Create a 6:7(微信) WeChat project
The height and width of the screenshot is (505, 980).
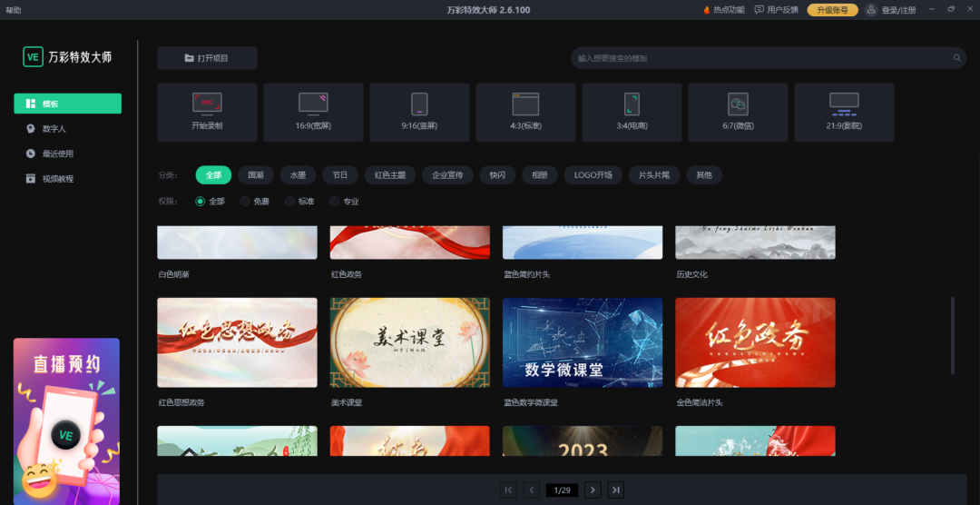pyautogui.click(x=738, y=113)
